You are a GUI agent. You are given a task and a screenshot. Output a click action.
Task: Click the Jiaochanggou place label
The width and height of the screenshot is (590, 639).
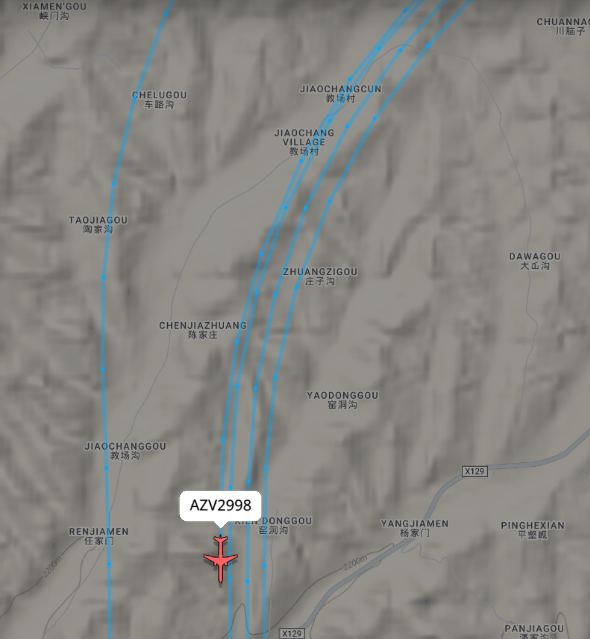click(125, 451)
